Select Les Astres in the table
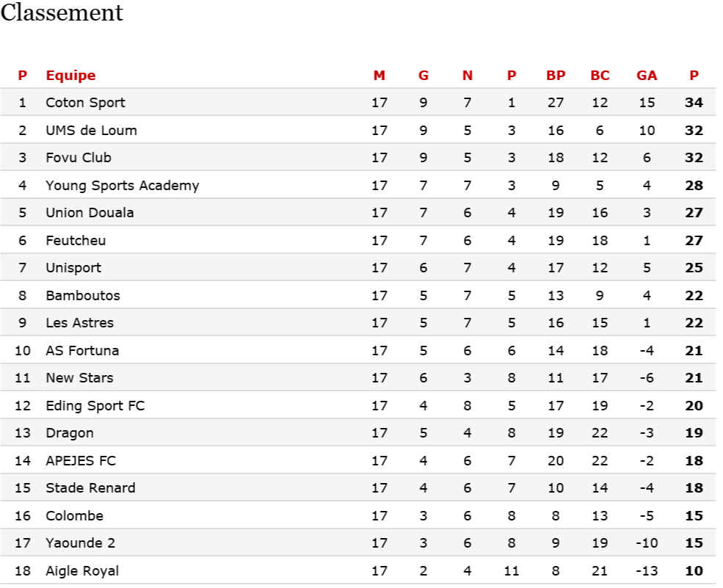 click(79, 323)
